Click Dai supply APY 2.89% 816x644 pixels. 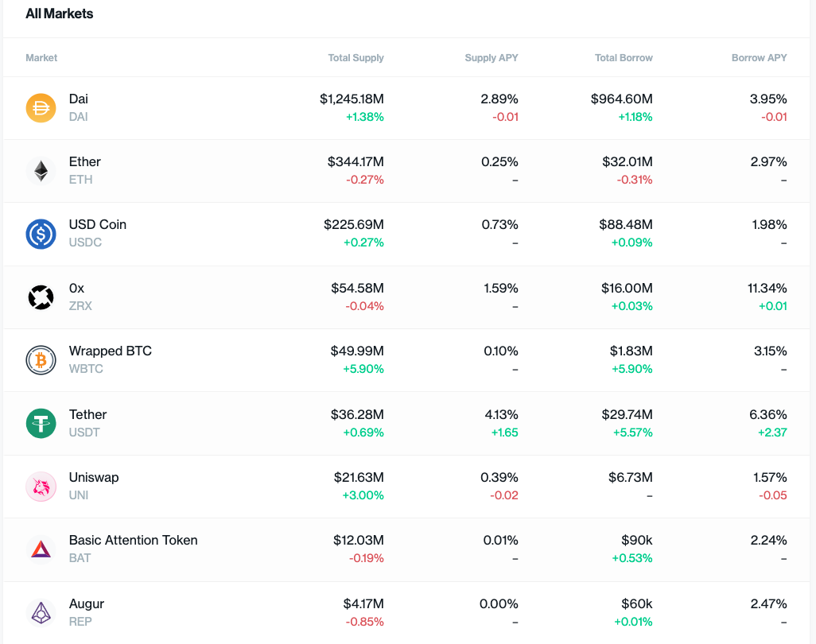tap(499, 99)
